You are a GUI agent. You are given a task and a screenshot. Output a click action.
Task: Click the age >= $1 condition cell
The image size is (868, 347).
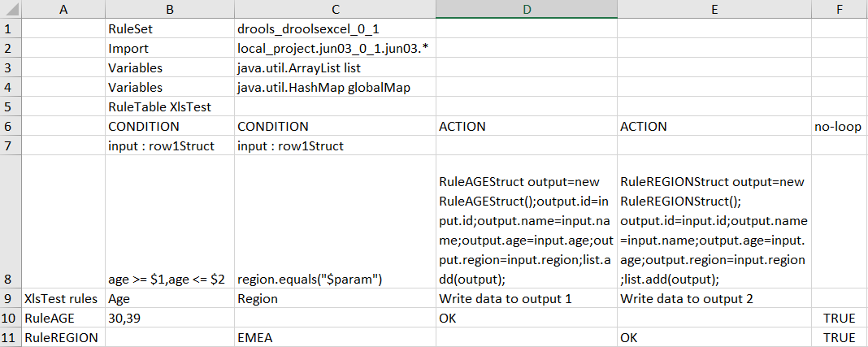(169, 279)
